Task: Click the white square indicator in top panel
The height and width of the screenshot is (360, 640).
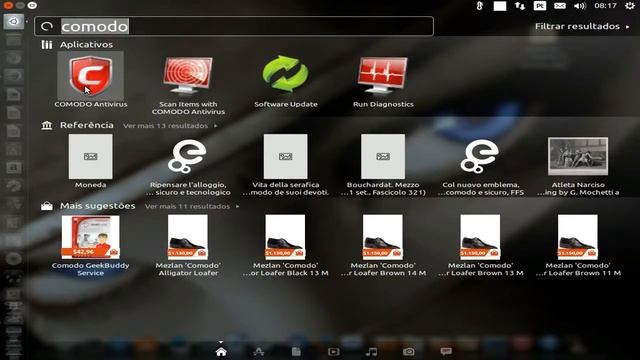Action: click(500, 6)
